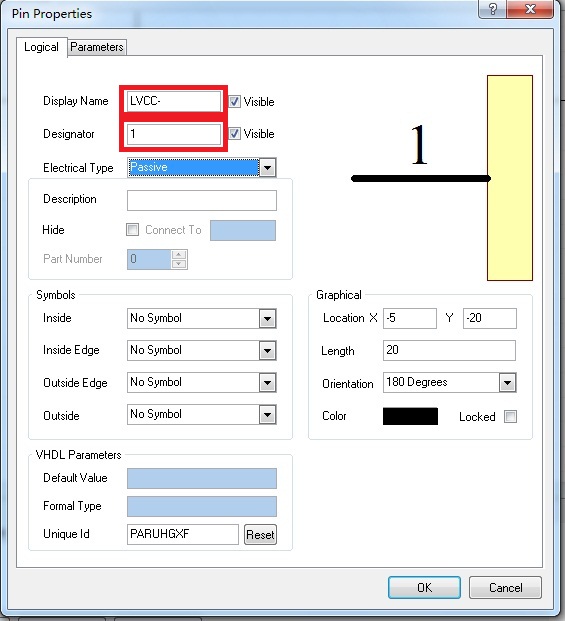Close the Pin Properties dialog
The width and height of the screenshot is (565, 621).
530,9
